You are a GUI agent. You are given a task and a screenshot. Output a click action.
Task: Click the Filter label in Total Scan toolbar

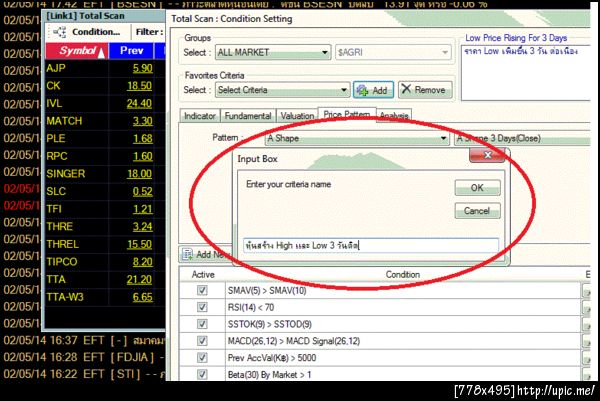pyautogui.click(x=149, y=32)
